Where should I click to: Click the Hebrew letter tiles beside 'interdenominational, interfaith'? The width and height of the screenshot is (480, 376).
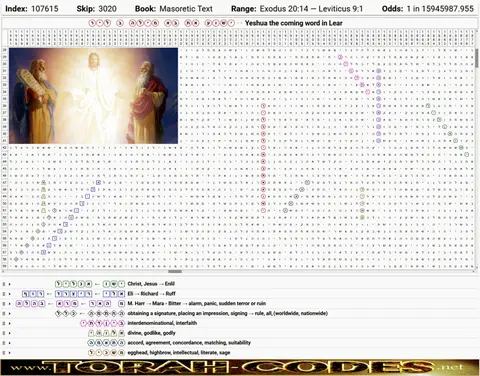[103, 323]
